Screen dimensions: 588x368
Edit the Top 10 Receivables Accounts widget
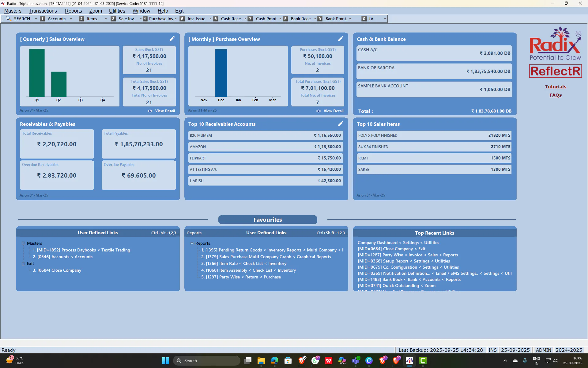(341, 124)
